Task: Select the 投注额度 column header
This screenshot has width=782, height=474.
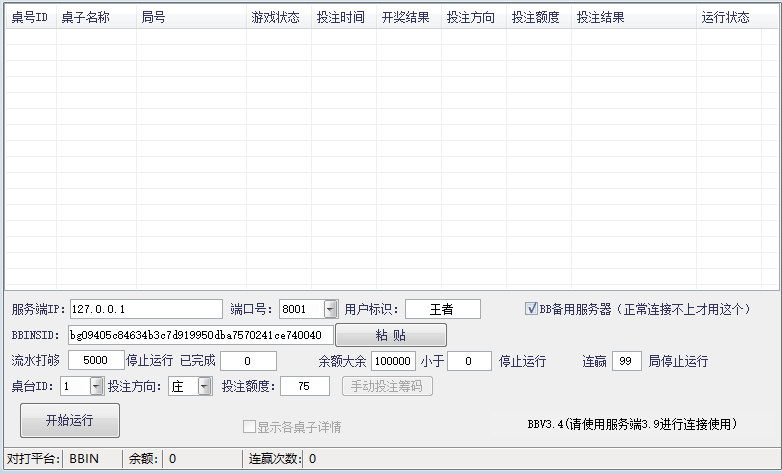Action: [535, 18]
